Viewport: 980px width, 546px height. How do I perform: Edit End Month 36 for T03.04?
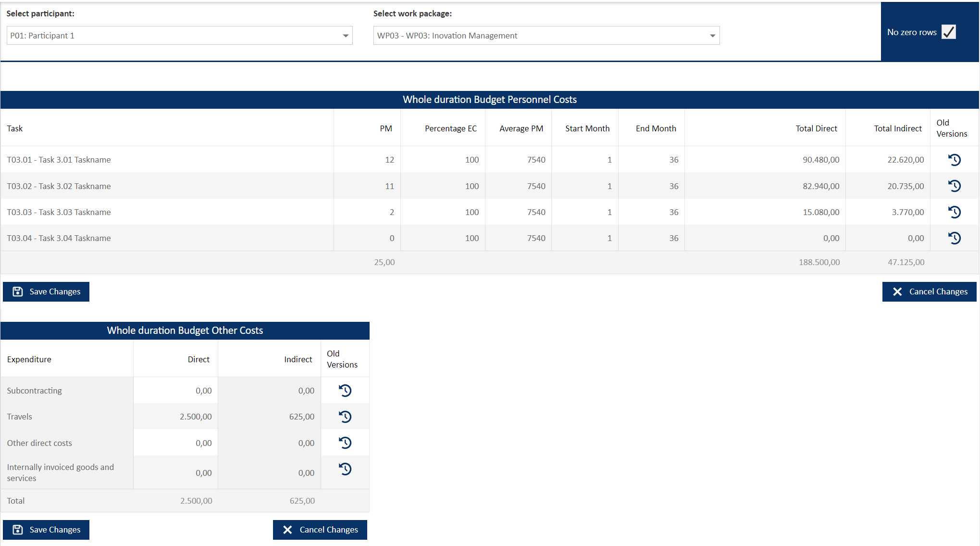click(651, 238)
